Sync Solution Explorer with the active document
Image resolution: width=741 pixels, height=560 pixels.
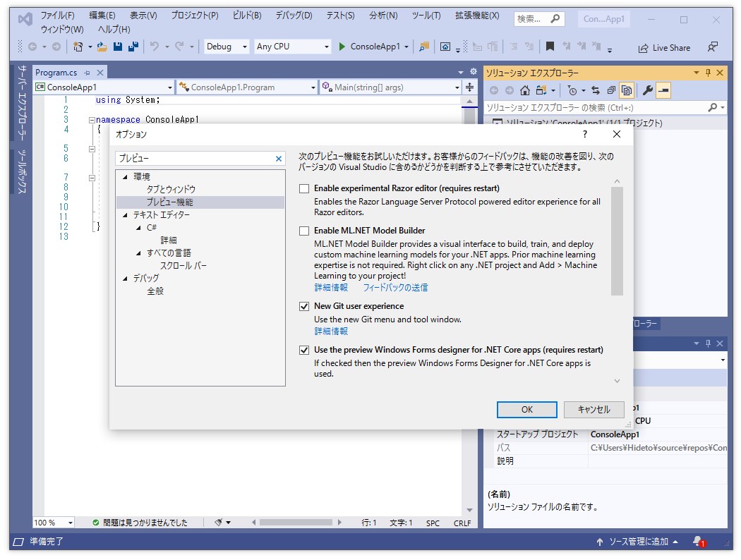point(595,90)
